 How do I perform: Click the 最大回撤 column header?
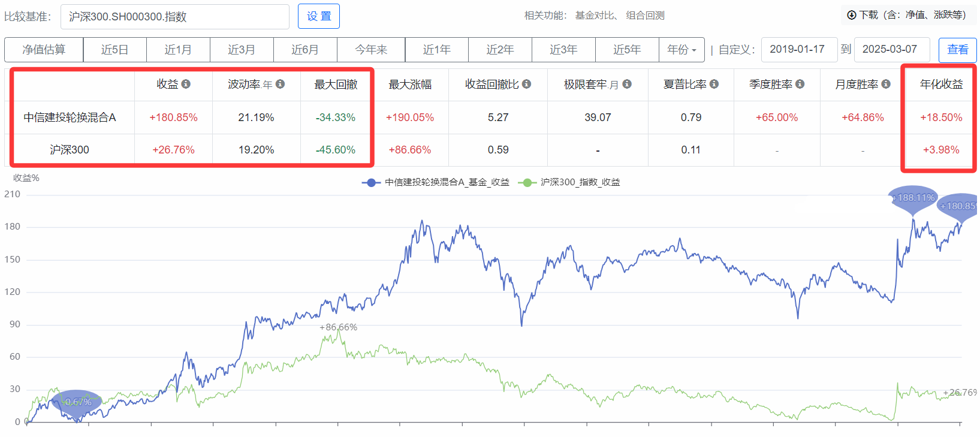click(x=336, y=85)
